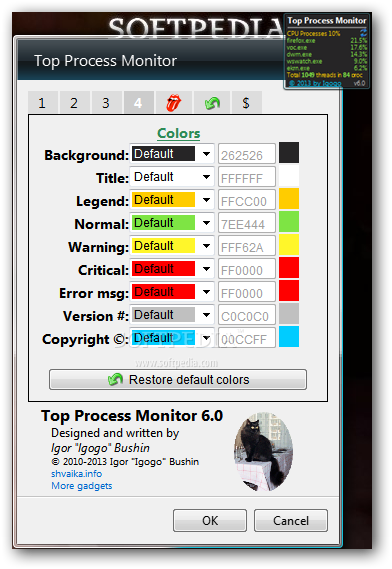Open the green arrow refresh tab
392x569 pixels.
point(212,103)
